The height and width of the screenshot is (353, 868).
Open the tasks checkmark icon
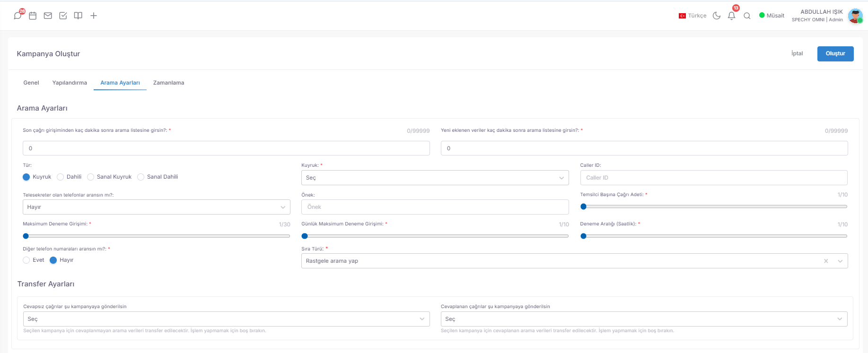tap(63, 16)
